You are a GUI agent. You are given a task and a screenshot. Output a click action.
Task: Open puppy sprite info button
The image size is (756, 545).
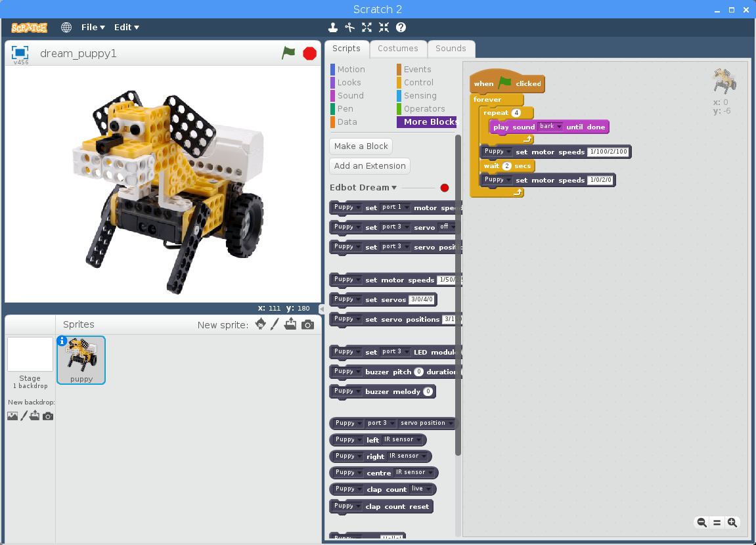62,341
